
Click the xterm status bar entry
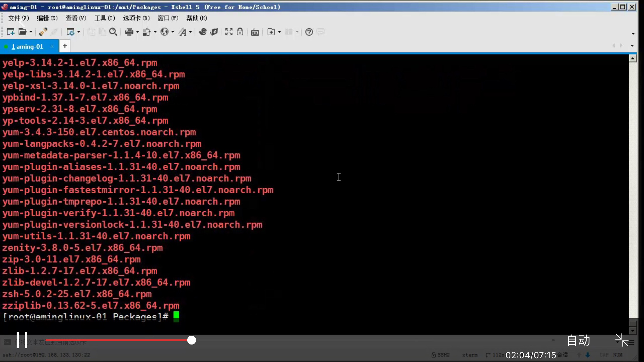[x=470, y=355]
